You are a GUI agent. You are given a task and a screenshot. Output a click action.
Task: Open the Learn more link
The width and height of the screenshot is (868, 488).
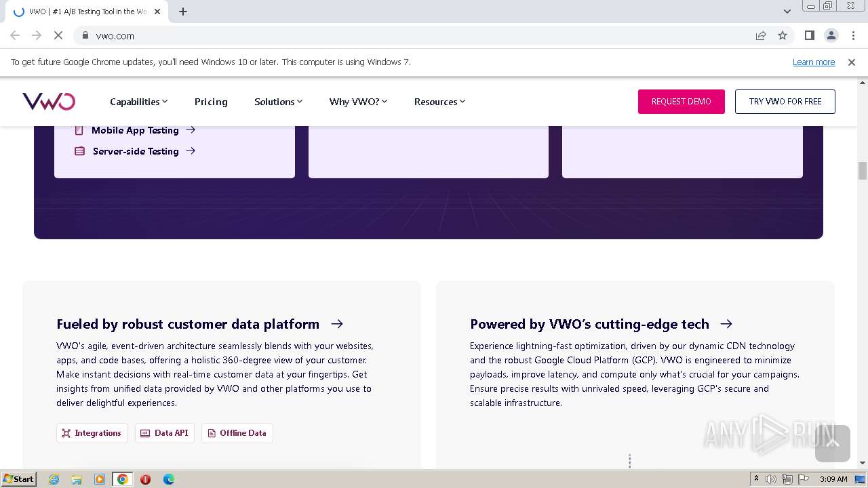814,62
